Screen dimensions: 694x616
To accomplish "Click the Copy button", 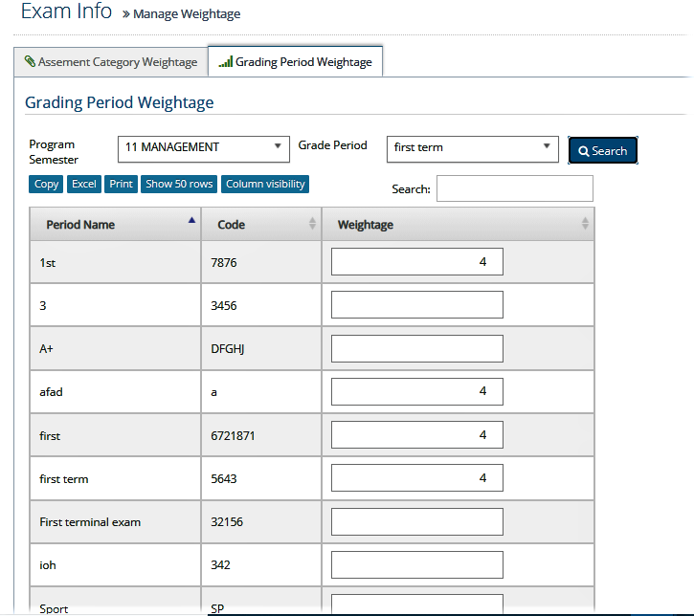I will pos(46,184).
